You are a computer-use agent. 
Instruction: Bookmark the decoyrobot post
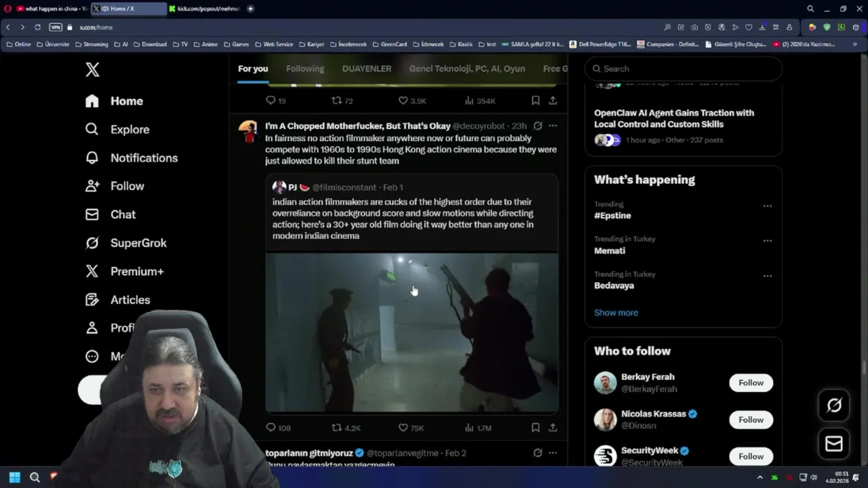[x=535, y=428]
